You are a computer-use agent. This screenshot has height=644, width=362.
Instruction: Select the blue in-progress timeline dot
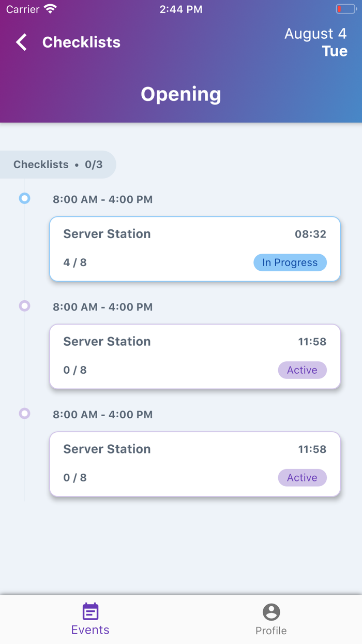[24, 198]
